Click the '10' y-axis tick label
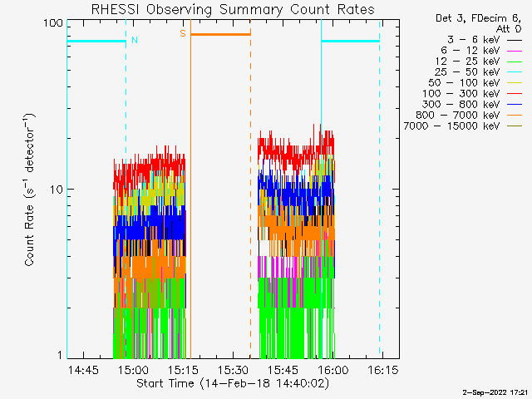532x399 pixels. [x=57, y=190]
